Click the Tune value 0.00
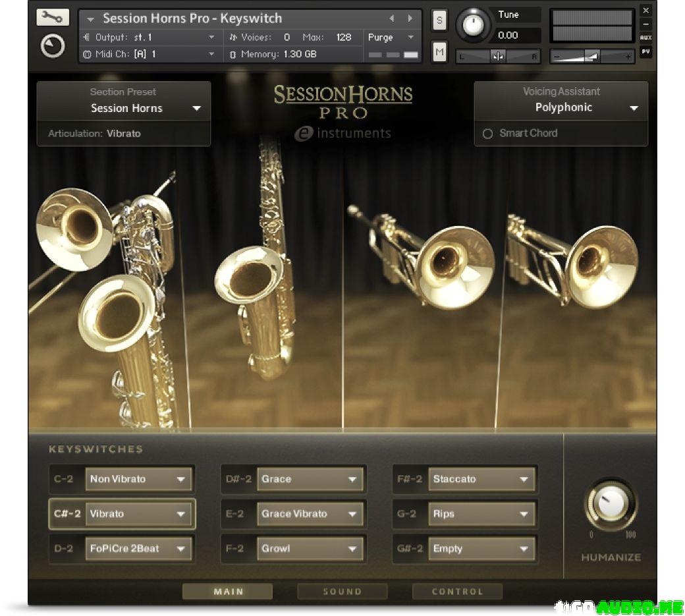The height and width of the screenshot is (616, 685). 508,35
